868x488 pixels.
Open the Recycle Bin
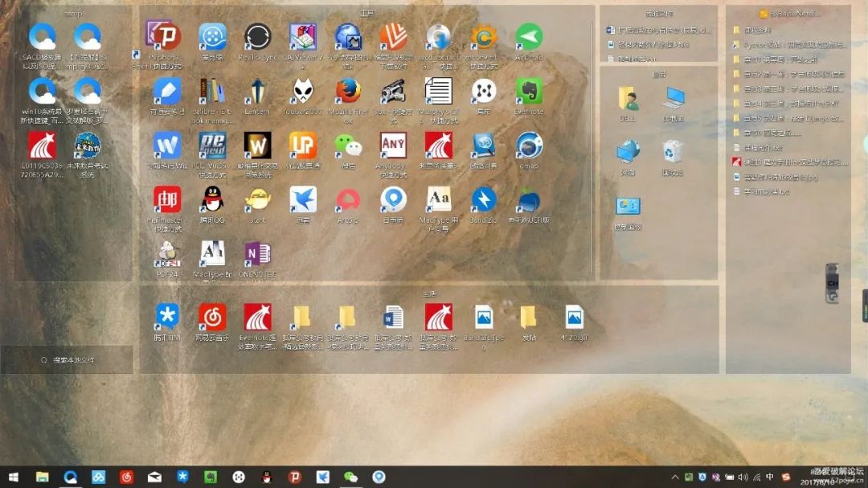(x=674, y=152)
